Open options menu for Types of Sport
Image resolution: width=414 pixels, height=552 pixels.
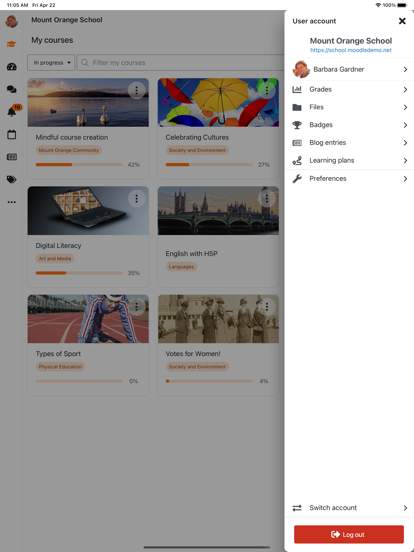coord(137,307)
